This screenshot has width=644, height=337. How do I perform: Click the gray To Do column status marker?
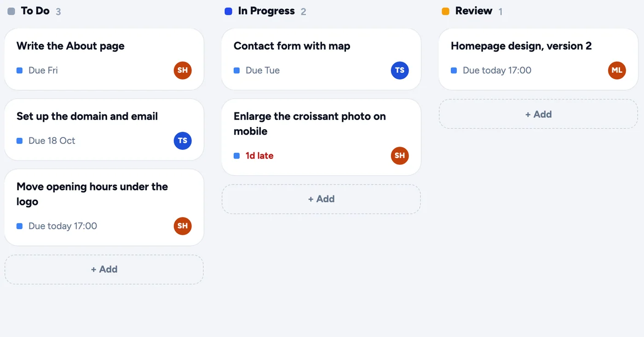coord(11,11)
